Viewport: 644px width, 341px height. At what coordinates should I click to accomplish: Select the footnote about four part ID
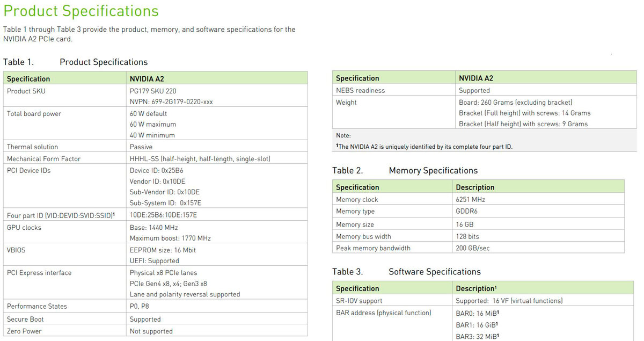(x=424, y=147)
